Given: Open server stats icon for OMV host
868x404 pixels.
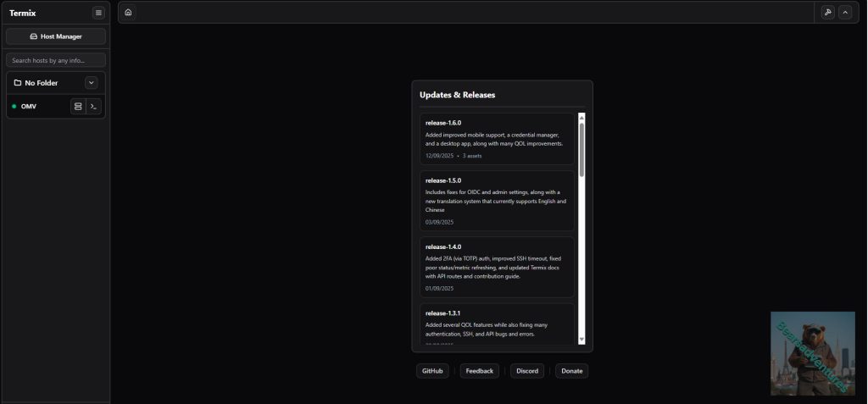Looking at the screenshot, I should 78,106.
